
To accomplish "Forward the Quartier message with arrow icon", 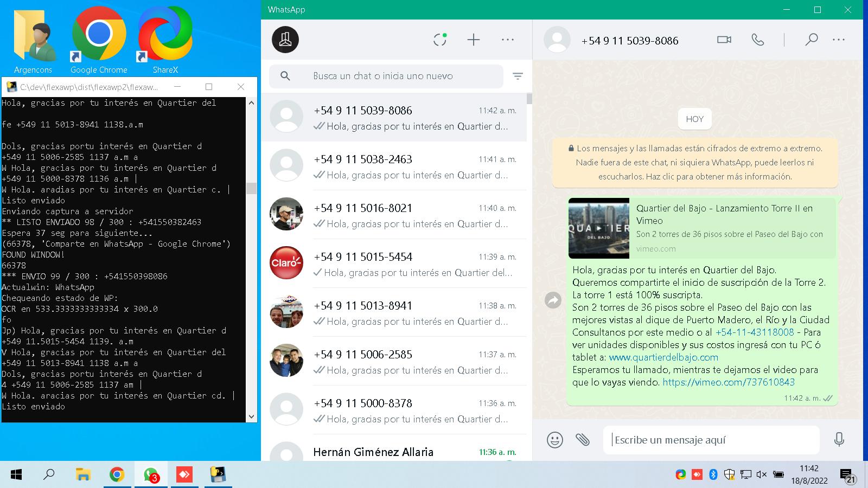I will (553, 300).
